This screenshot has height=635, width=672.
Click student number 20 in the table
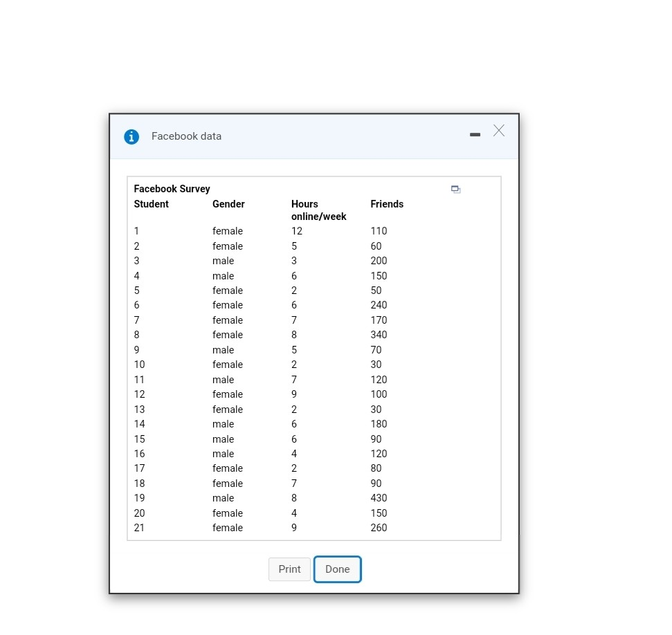click(139, 513)
